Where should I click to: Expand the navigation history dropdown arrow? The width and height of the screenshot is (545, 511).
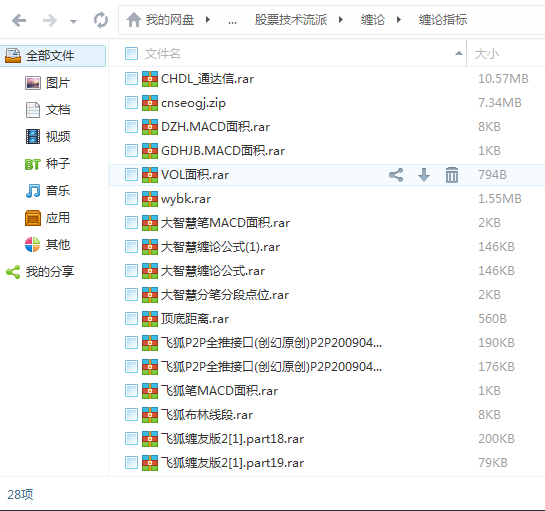coord(73,22)
